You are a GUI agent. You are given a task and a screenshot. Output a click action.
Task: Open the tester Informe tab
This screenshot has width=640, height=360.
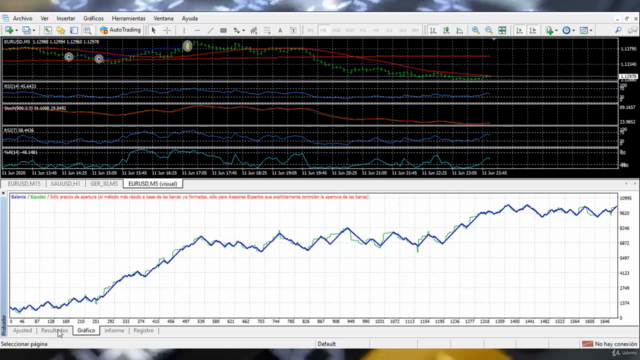click(114, 331)
